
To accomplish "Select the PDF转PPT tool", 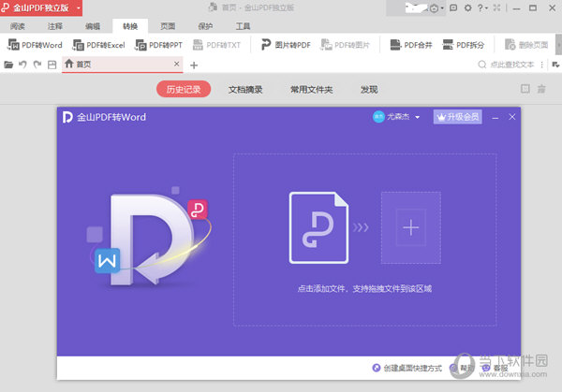I will [x=158, y=45].
